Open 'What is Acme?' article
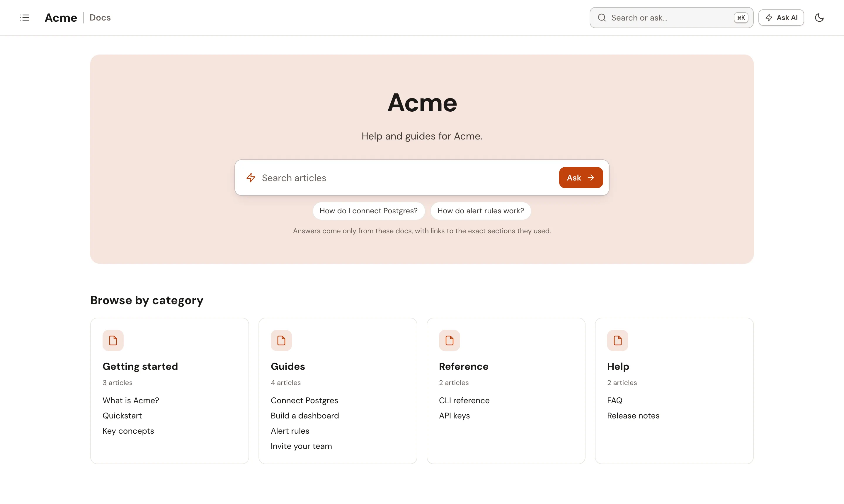Screen dimensions: 844x504 coord(131,400)
